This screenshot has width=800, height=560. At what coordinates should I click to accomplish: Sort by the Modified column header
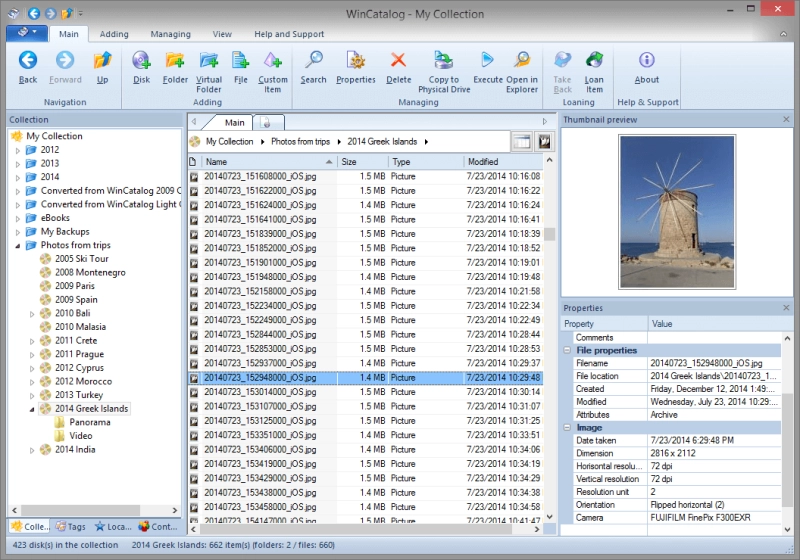(503, 162)
